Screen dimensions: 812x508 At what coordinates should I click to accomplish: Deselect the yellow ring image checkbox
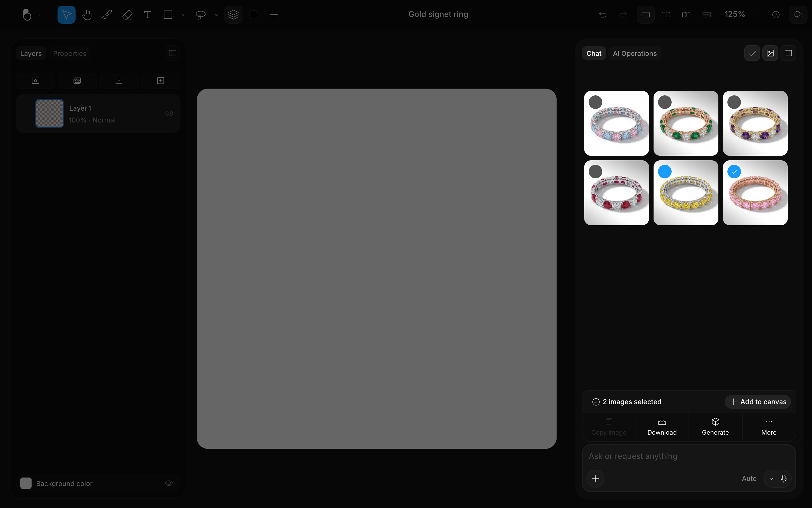[665, 172]
